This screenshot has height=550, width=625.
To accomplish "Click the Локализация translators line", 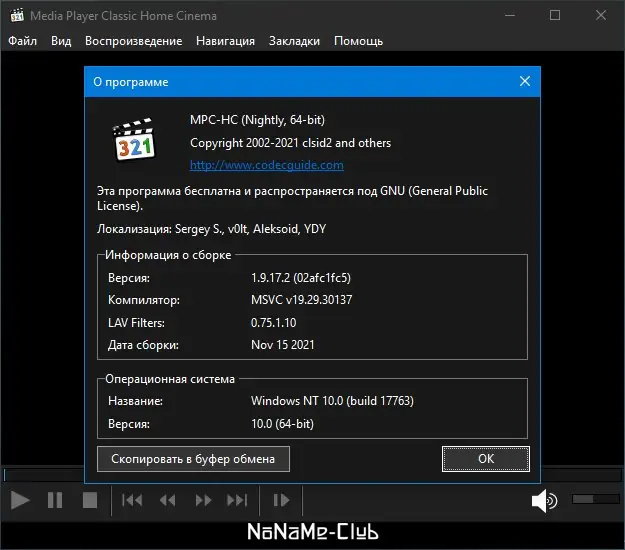I will 212,229.
